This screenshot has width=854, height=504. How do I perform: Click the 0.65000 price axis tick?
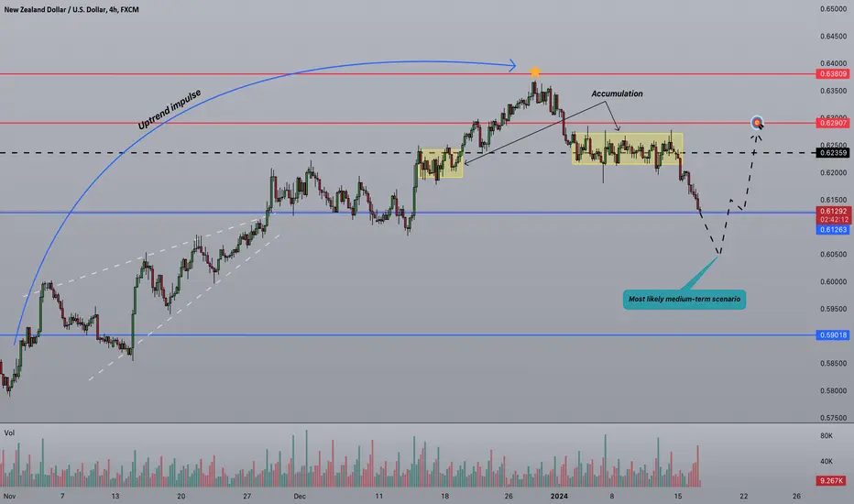point(833,9)
